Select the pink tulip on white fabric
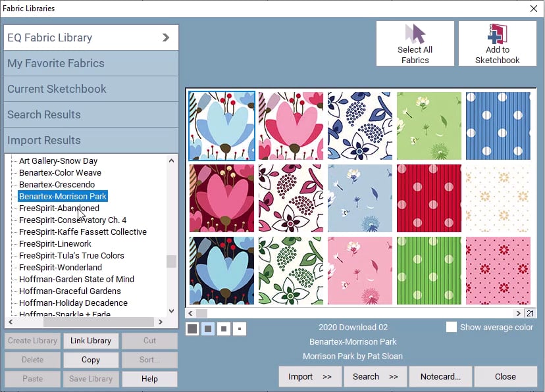The width and height of the screenshot is (545, 392). (x=291, y=126)
